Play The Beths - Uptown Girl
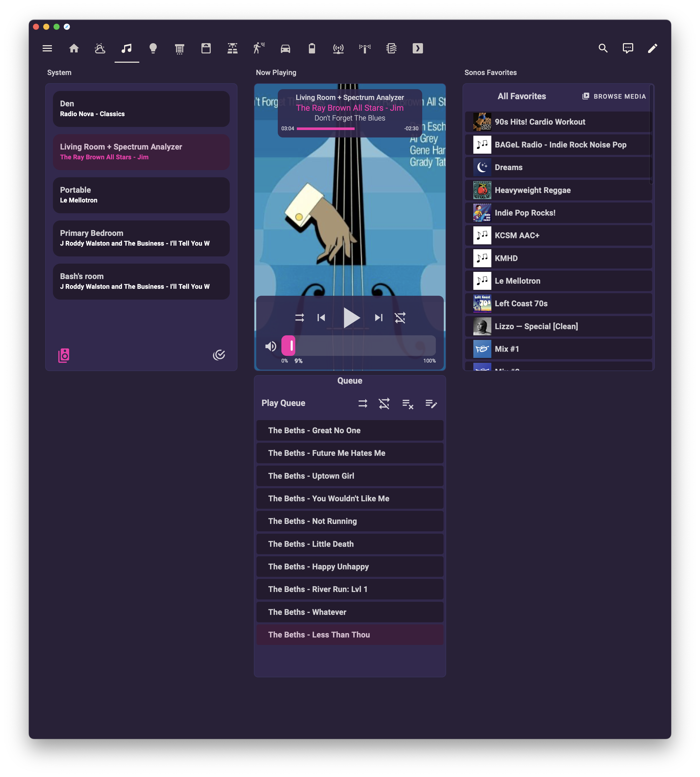The image size is (700, 777). click(x=350, y=476)
